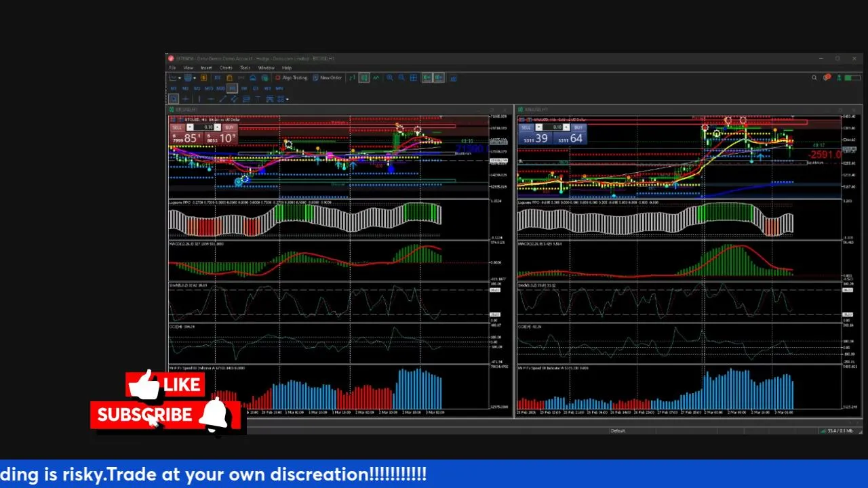This screenshot has width=868, height=488.
Task: Click the price scale sort icon
Action: point(353,78)
